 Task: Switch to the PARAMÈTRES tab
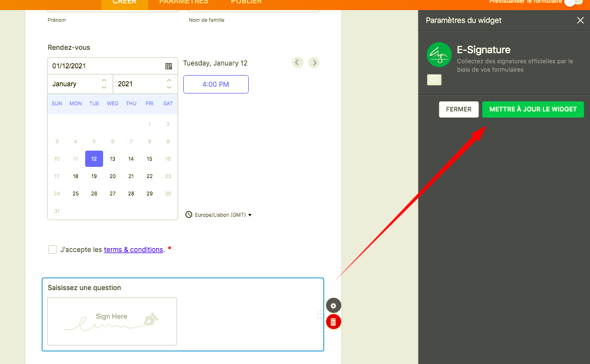[x=184, y=2]
